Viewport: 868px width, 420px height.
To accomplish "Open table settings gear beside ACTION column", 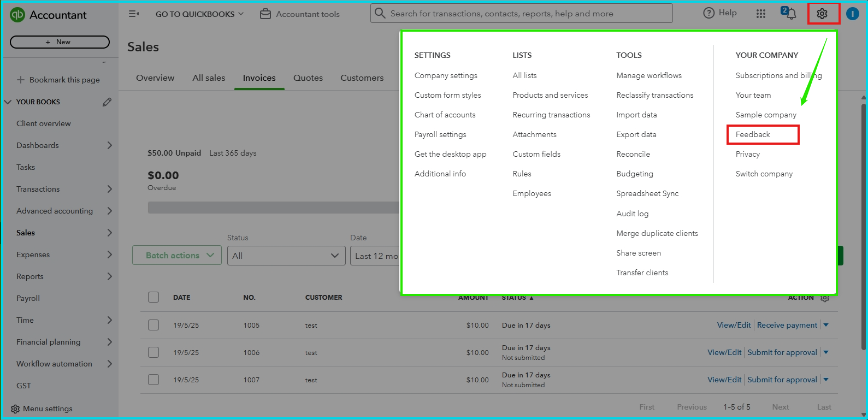I will pyautogui.click(x=825, y=298).
